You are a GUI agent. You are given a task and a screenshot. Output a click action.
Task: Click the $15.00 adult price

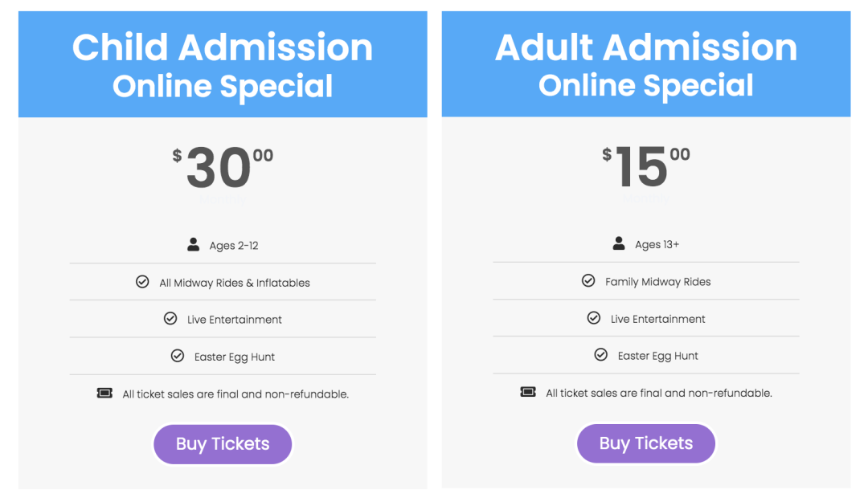(x=646, y=166)
